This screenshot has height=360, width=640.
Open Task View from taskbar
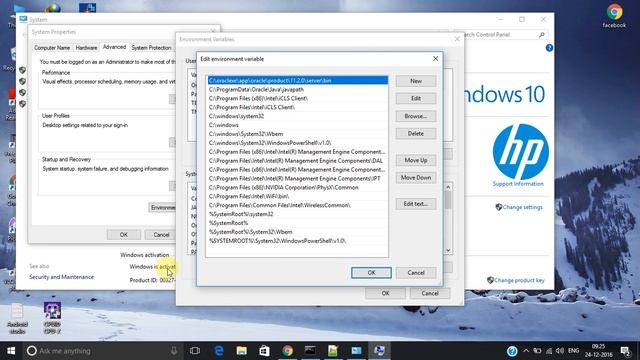195,351
